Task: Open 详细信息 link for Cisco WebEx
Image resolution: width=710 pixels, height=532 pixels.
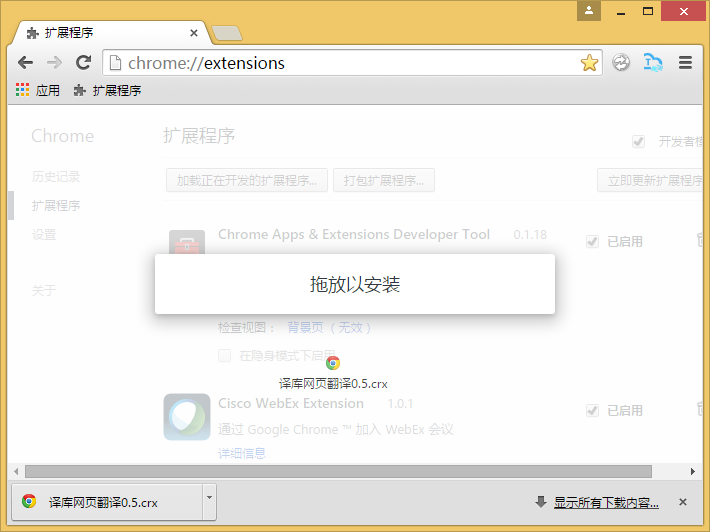Action: 242,453
